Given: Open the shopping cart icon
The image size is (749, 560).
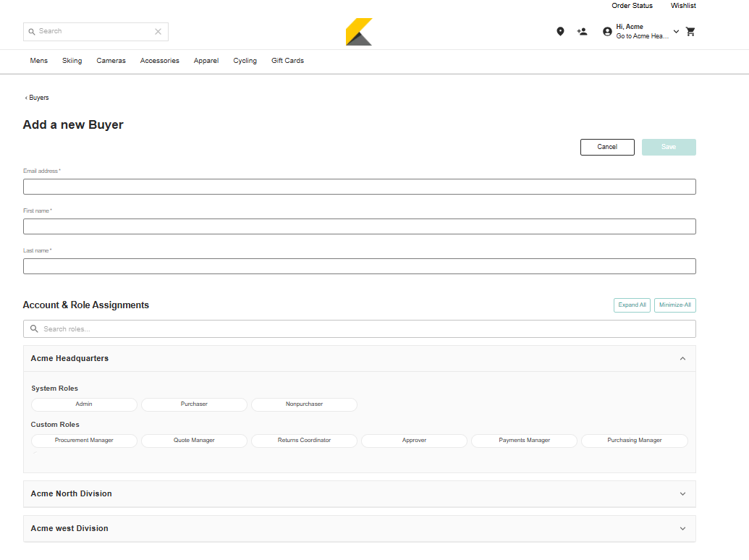Looking at the screenshot, I should coord(690,32).
